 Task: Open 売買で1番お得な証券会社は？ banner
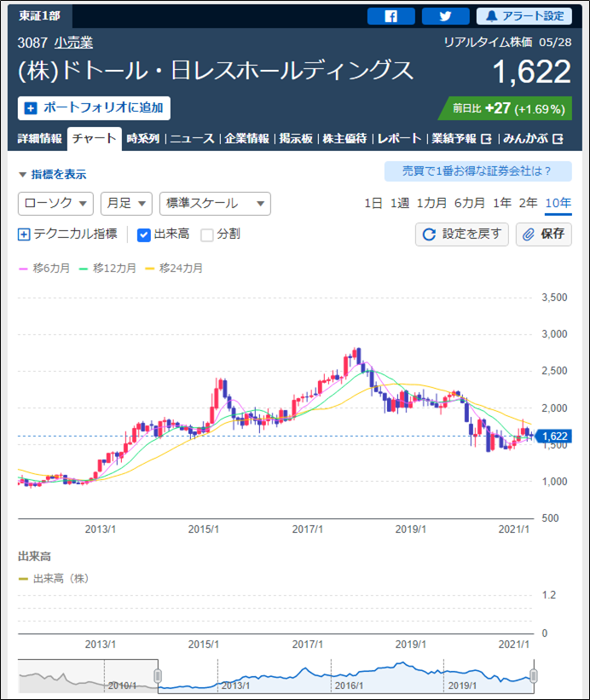pyautogui.click(x=478, y=171)
